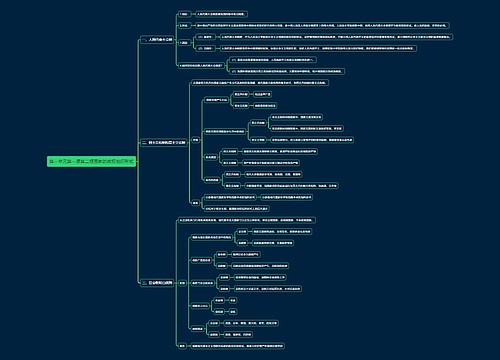Select the very first small child node of branch 一
Image resolution: width=500 pixels, height=360 pixels.
tap(184, 14)
